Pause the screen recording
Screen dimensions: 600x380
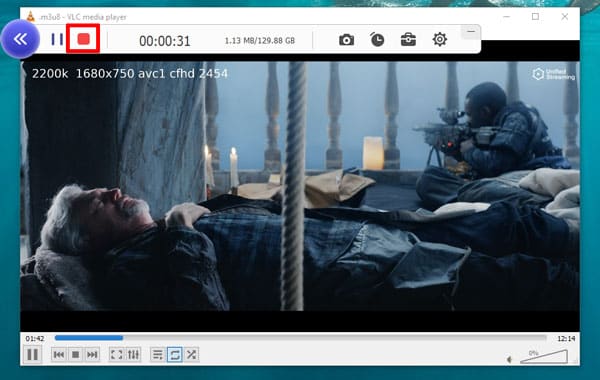point(57,39)
